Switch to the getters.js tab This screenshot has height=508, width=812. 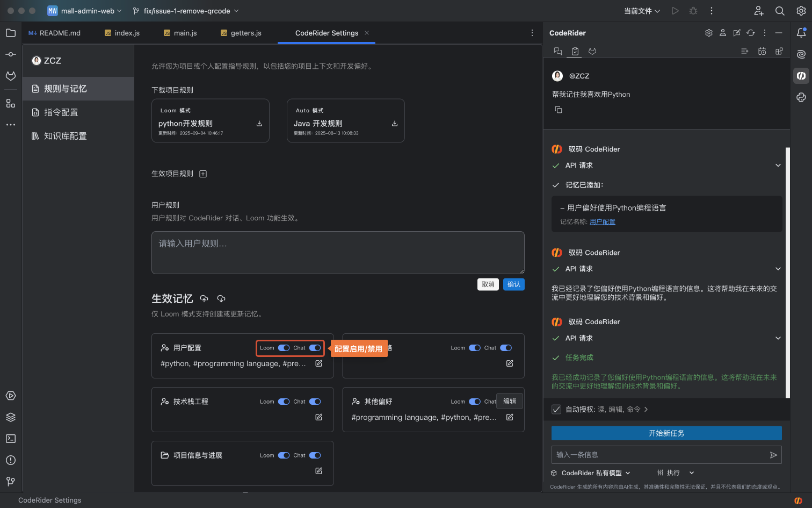tap(241, 33)
